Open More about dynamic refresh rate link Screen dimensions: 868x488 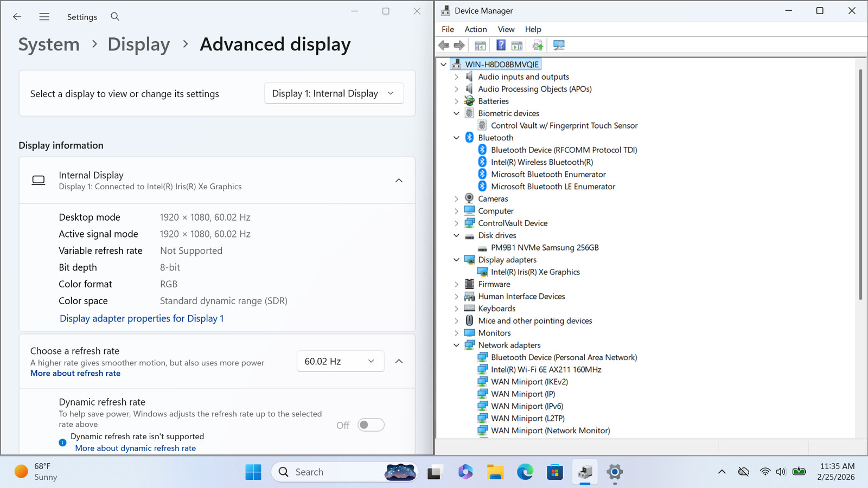pyautogui.click(x=136, y=448)
